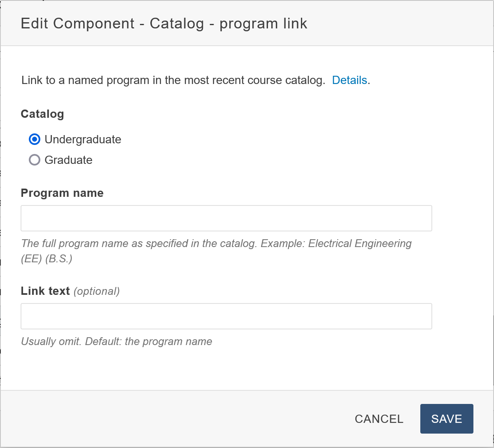The width and height of the screenshot is (494, 448).
Task: Click the "(EE) (B.S.)" example text
Action: click(x=47, y=259)
